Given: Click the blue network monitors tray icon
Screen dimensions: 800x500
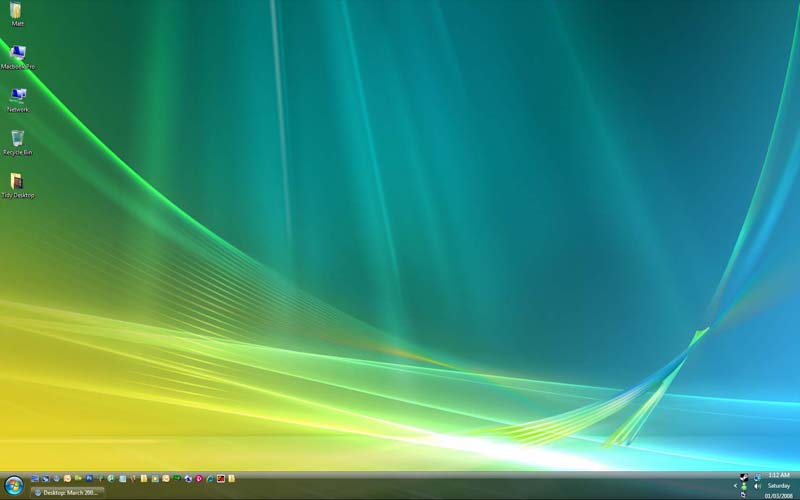Looking at the screenshot, I should point(757,477).
